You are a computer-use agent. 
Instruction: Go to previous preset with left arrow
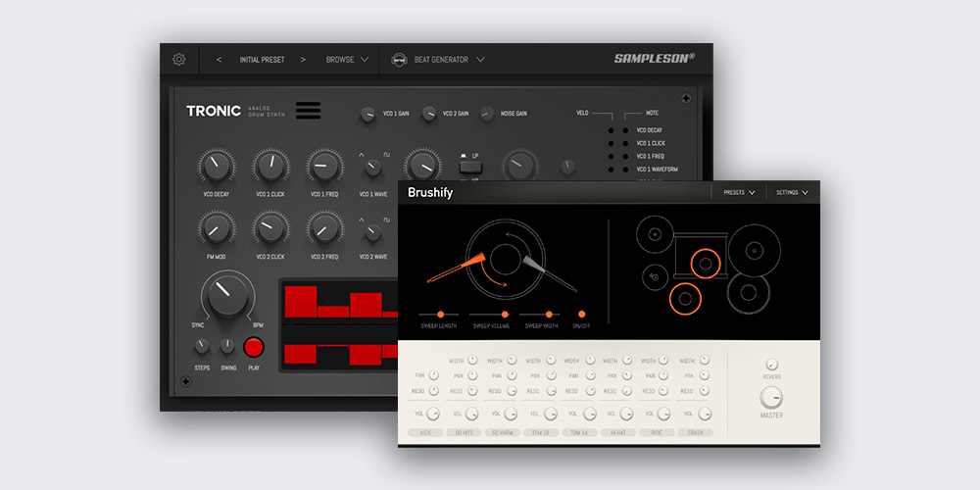[x=219, y=60]
